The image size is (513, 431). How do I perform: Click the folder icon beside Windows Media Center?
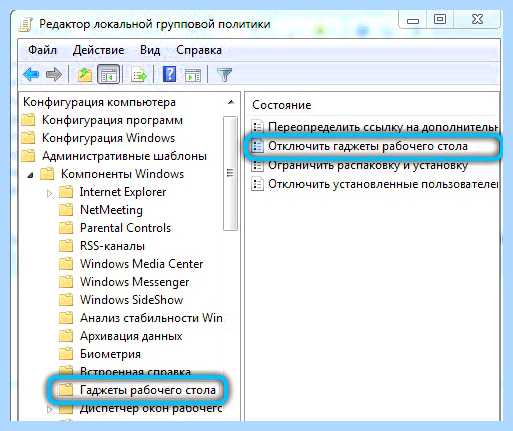66,264
